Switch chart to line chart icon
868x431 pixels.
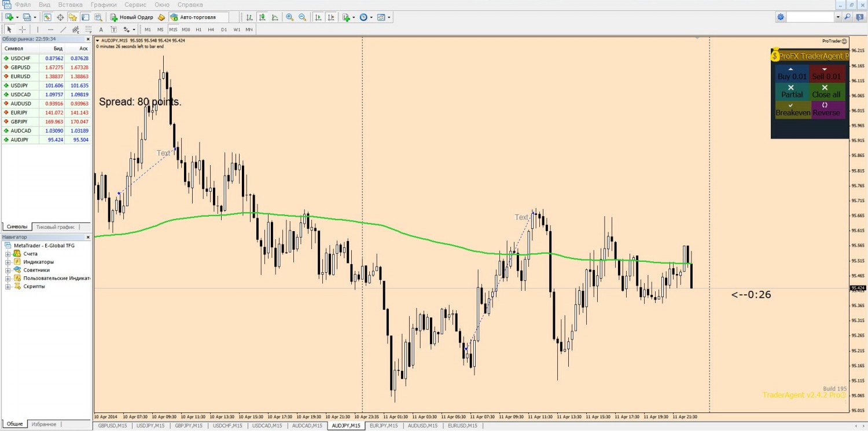(x=275, y=17)
